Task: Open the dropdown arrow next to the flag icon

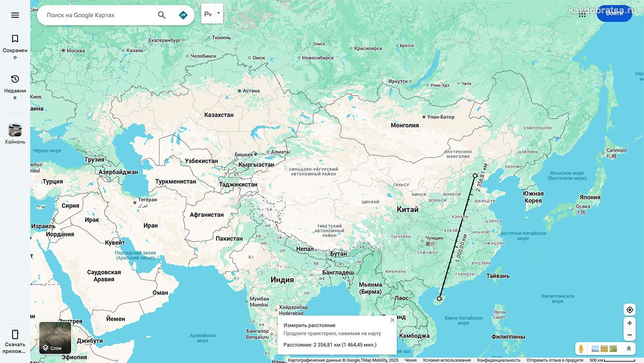Action: pos(219,14)
